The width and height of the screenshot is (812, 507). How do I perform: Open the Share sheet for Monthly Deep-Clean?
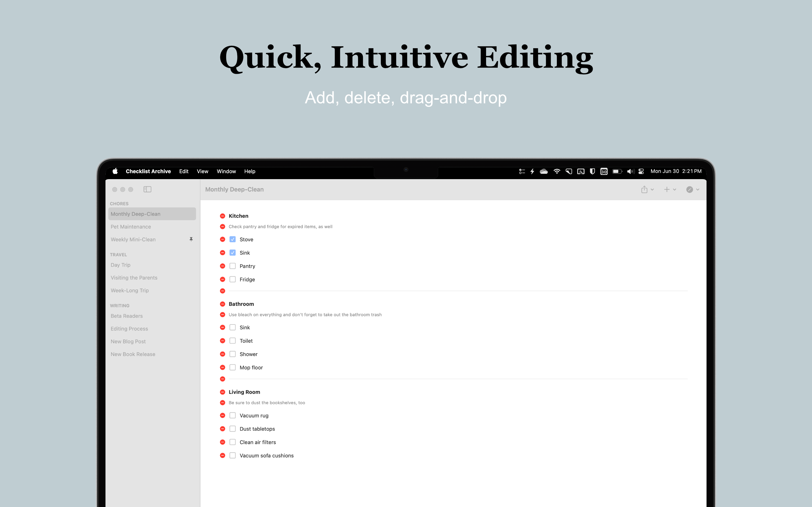(644, 190)
